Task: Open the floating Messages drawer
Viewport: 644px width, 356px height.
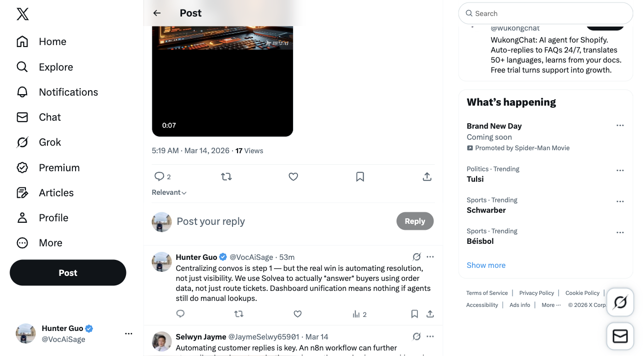Action: (619, 336)
